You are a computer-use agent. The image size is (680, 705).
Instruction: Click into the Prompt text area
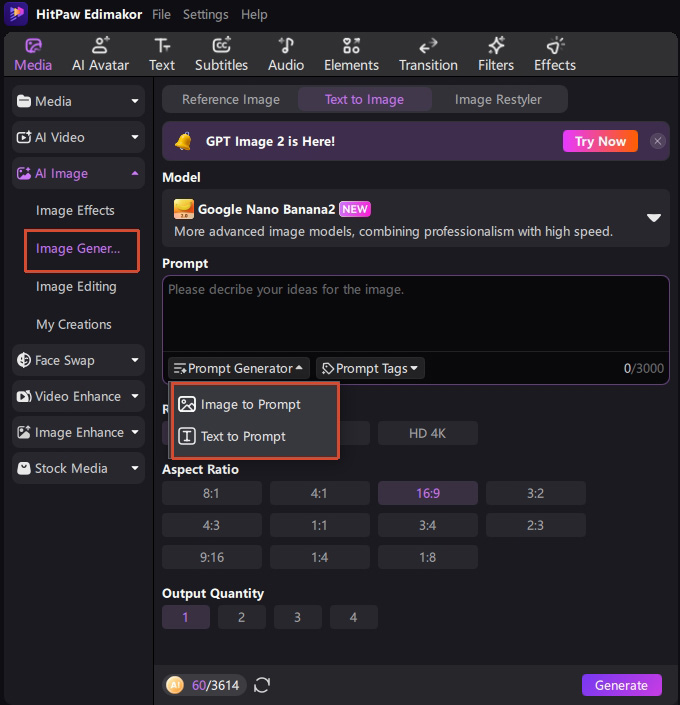(x=416, y=314)
